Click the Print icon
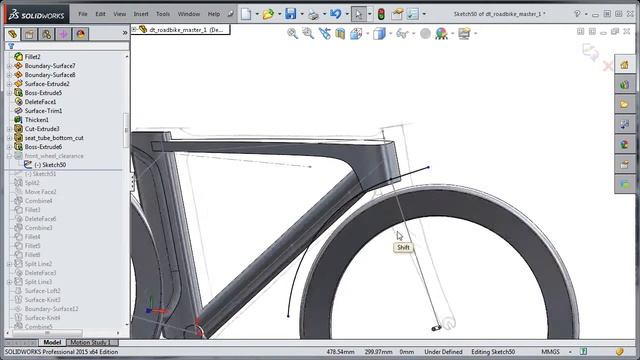 [313, 14]
